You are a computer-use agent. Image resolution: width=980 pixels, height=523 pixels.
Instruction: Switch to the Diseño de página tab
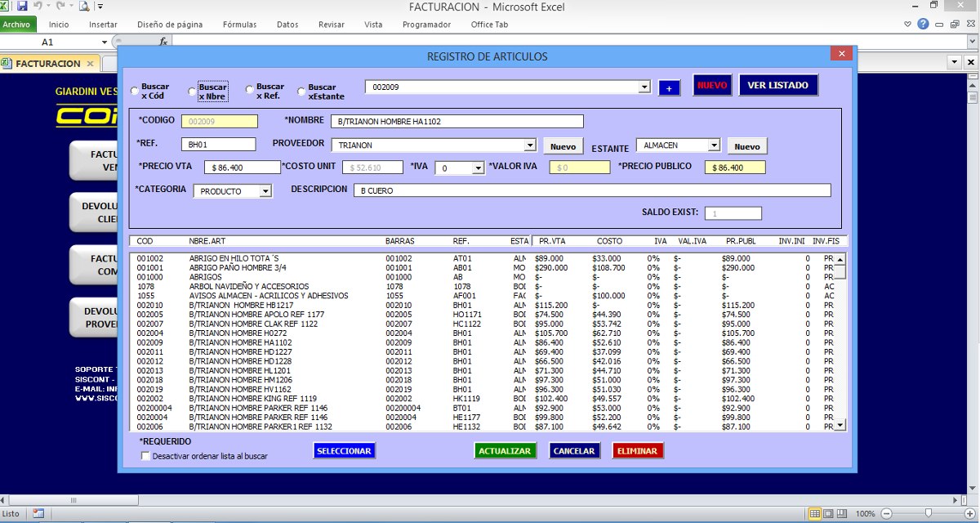click(x=170, y=25)
